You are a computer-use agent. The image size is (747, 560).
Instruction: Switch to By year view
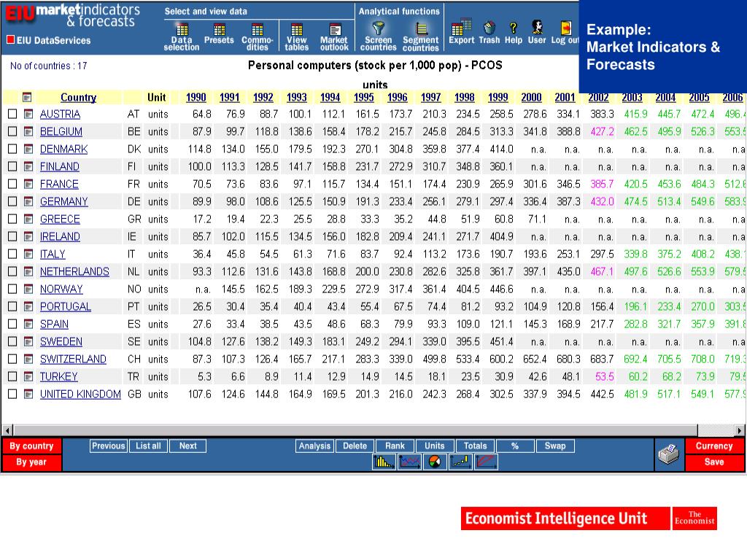(31, 462)
